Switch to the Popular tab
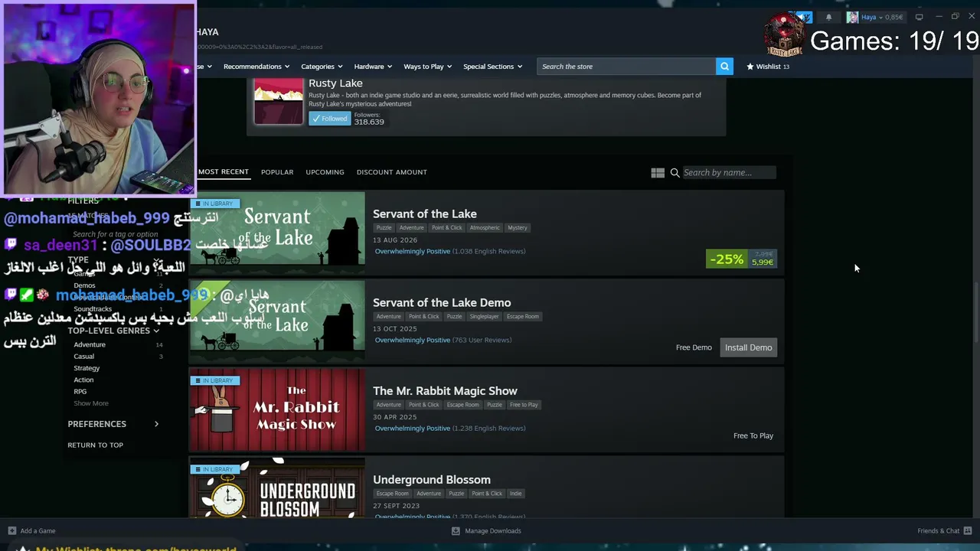Screen dimensions: 980x551 pyautogui.click(x=277, y=172)
